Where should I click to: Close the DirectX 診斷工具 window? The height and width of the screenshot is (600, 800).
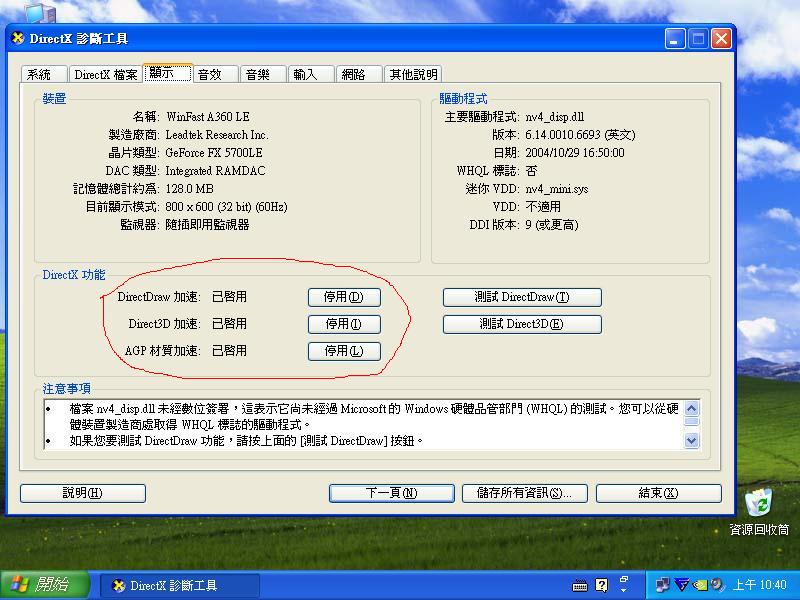tap(721, 39)
